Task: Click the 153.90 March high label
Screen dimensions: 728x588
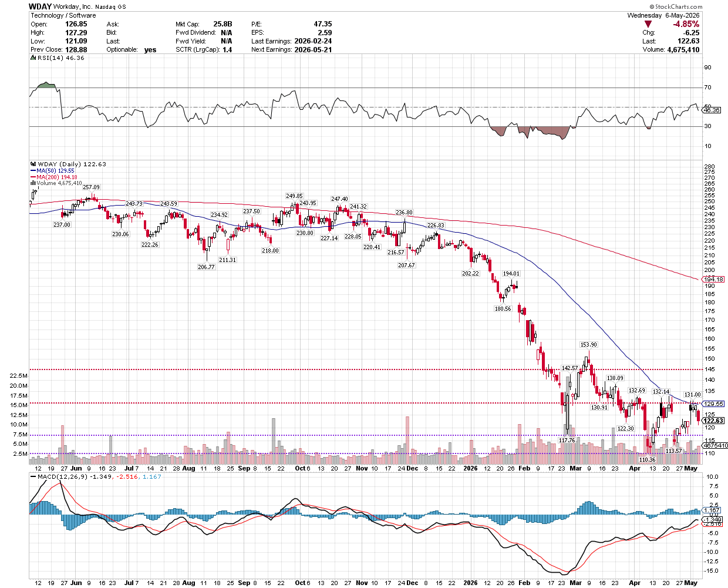Action: [x=589, y=345]
